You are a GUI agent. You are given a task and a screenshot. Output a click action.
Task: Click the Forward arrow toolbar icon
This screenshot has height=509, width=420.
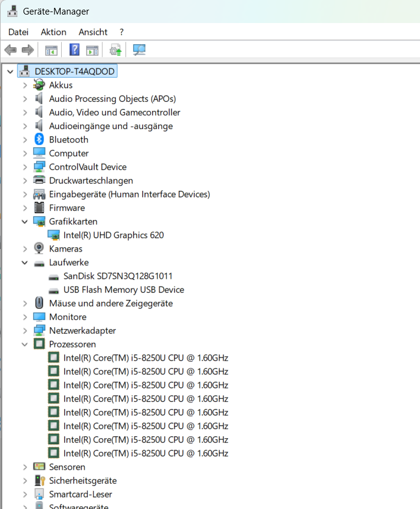(x=28, y=50)
